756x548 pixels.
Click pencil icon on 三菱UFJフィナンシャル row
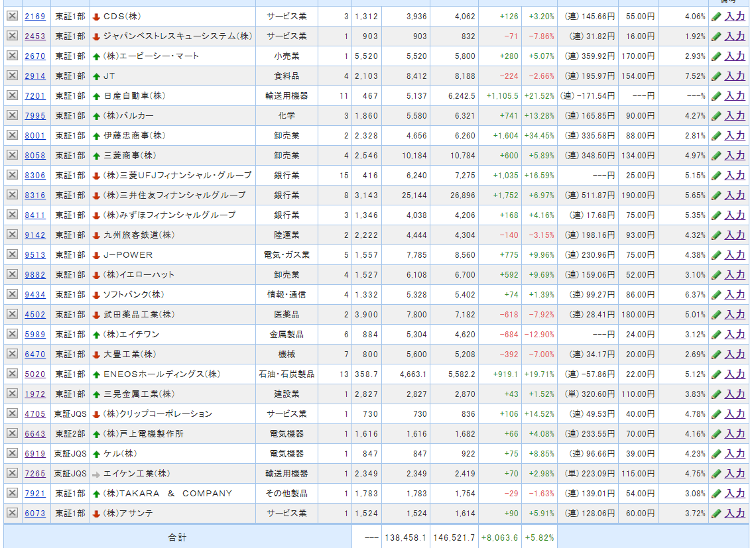point(716,176)
